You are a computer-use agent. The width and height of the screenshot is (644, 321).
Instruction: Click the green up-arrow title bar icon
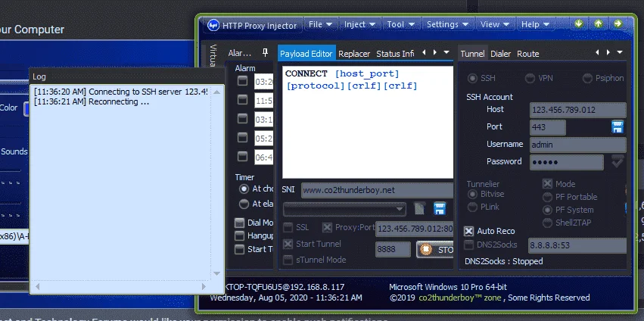598,23
